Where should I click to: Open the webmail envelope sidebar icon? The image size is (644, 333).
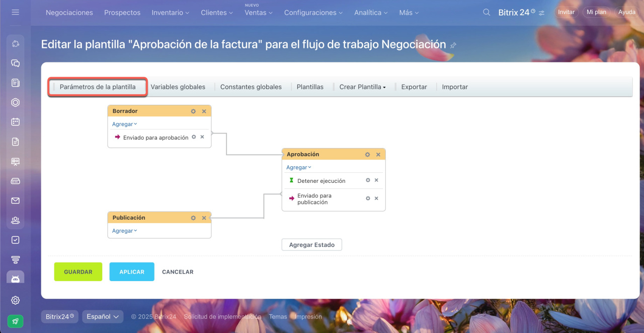click(x=16, y=201)
